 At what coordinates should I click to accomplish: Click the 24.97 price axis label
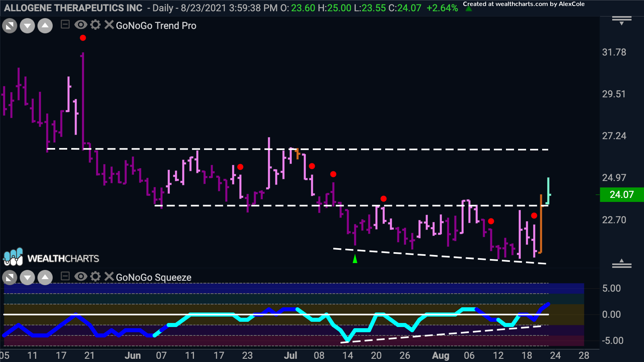click(614, 178)
